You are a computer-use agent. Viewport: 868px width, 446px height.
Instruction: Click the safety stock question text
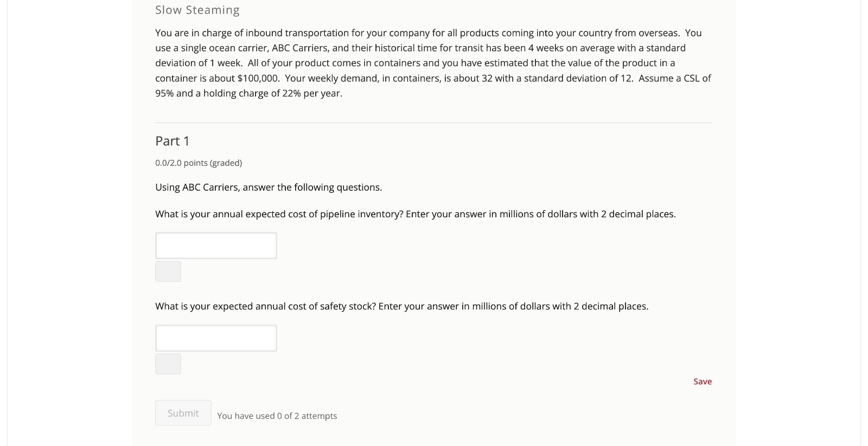coord(401,306)
